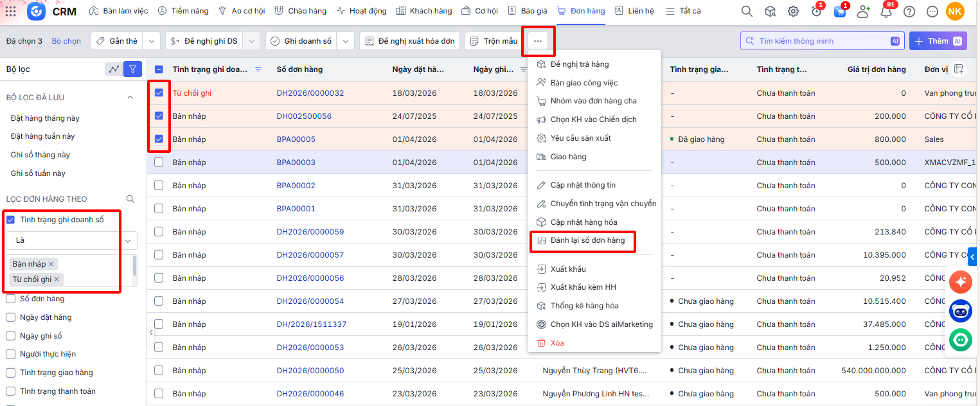Image resolution: width=980 pixels, height=406 pixels.
Task: Open order link DH002500056
Action: coord(304,116)
